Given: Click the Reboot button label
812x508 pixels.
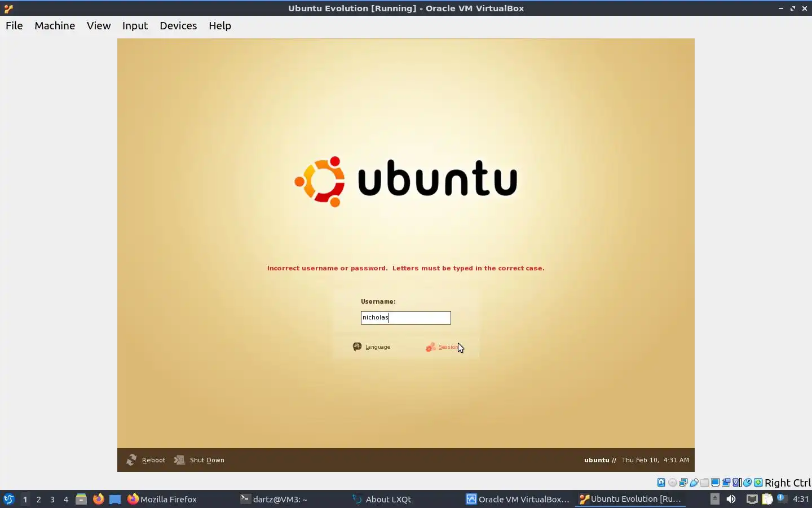Looking at the screenshot, I should [153, 460].
